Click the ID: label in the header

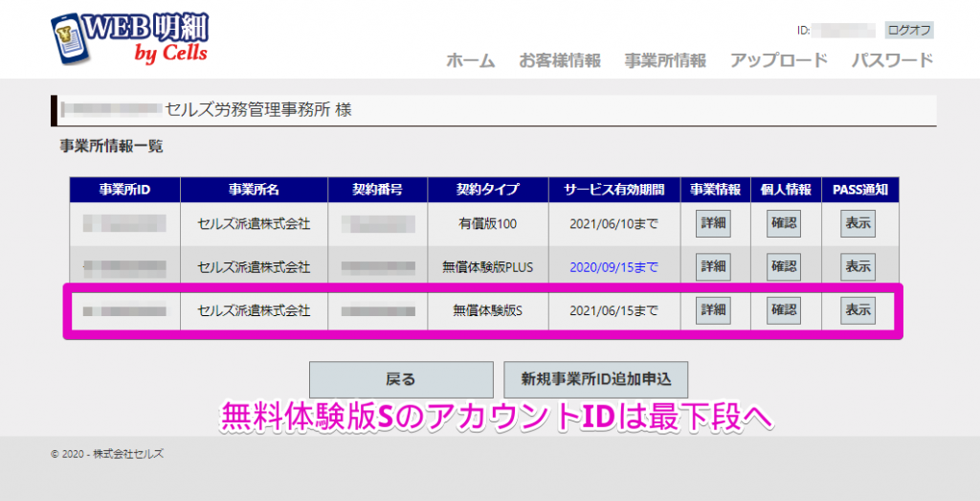(x=803, y=30)
